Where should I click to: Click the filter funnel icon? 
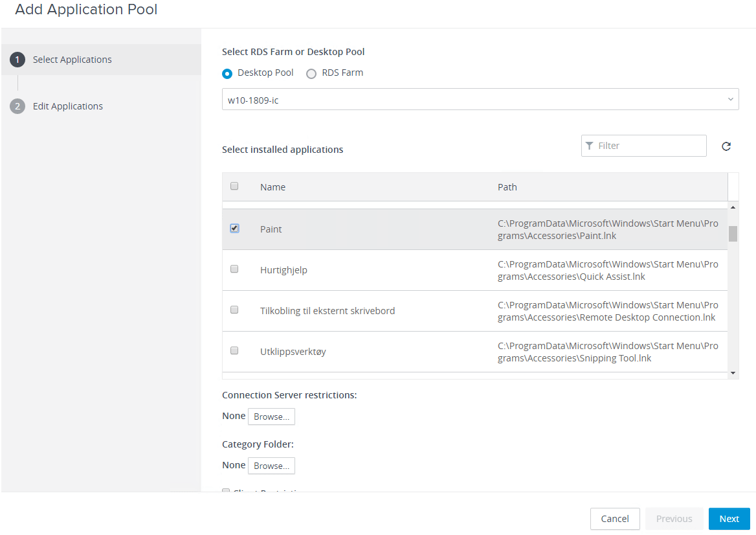[589, 146]
